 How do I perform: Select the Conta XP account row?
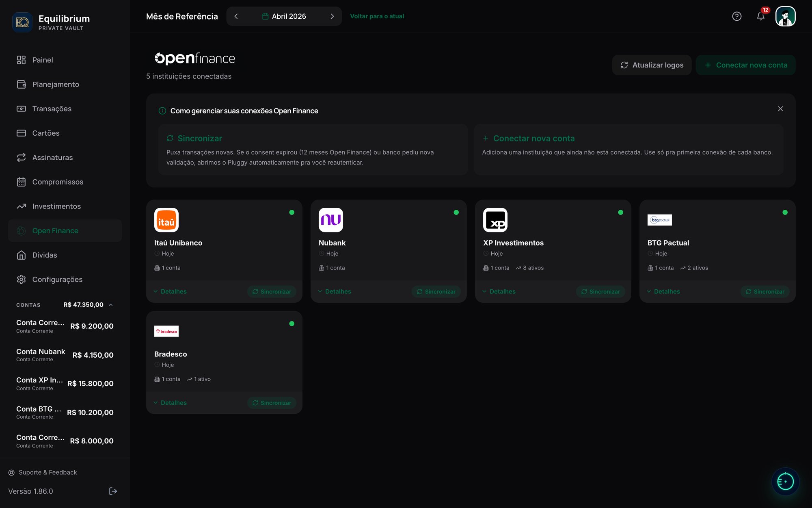click(65, 384)
